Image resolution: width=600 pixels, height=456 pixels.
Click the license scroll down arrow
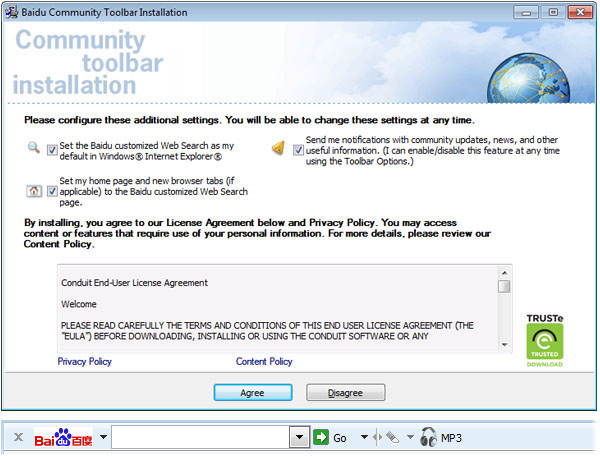click(x=504, y=345)
